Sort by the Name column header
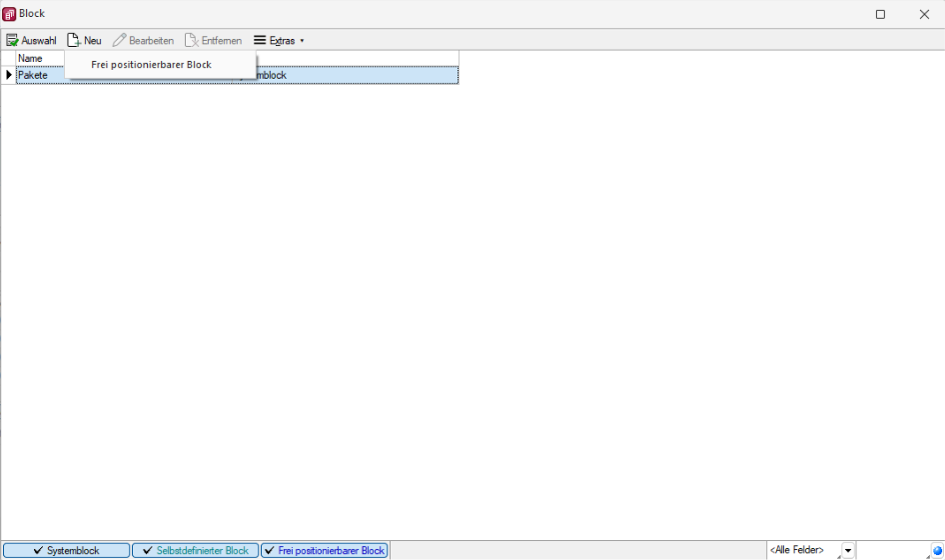The image size is (945, 560). tap(40, 59)
